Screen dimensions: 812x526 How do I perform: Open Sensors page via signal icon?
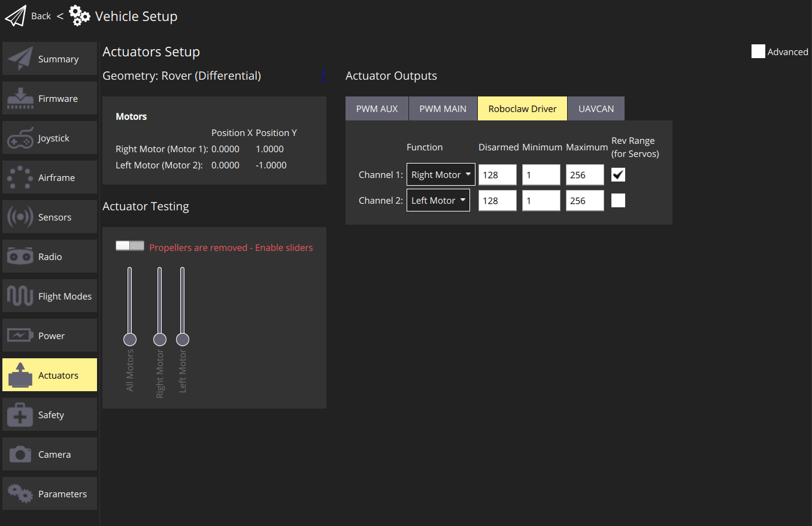20,217
